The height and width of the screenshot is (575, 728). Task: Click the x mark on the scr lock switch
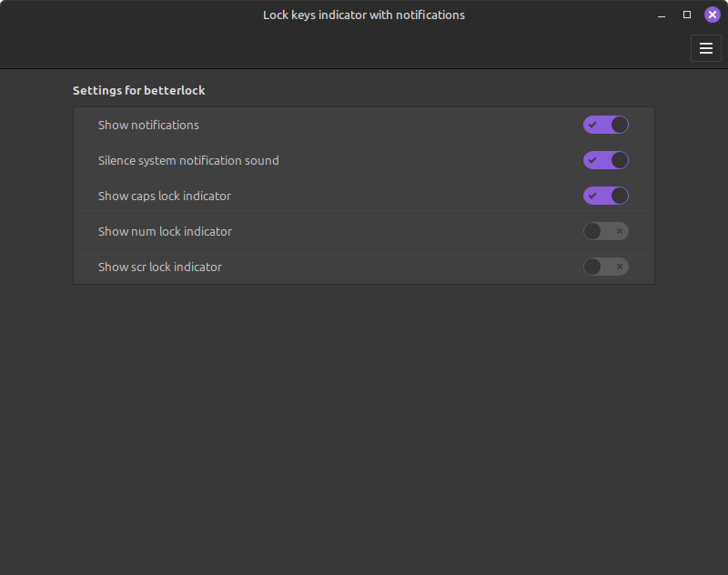click(x=620, y=267)
